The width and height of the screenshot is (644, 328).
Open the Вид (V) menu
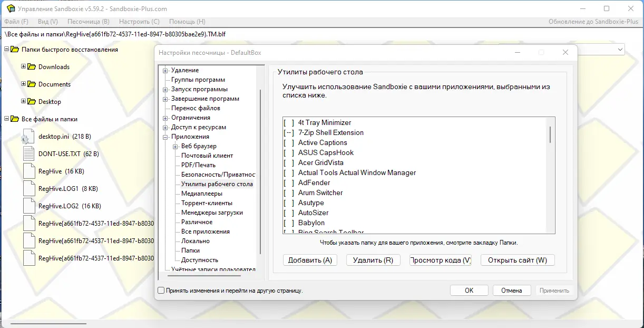(48, 22)
